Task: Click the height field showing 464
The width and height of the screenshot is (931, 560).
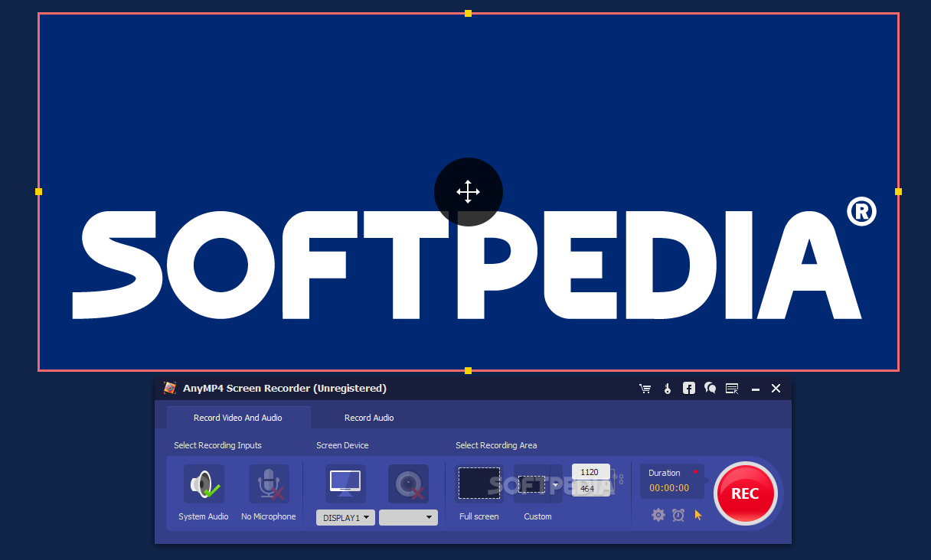Action: (590, 488)
